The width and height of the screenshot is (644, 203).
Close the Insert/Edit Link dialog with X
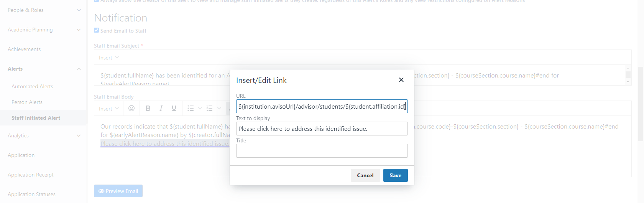click(401, 80)
